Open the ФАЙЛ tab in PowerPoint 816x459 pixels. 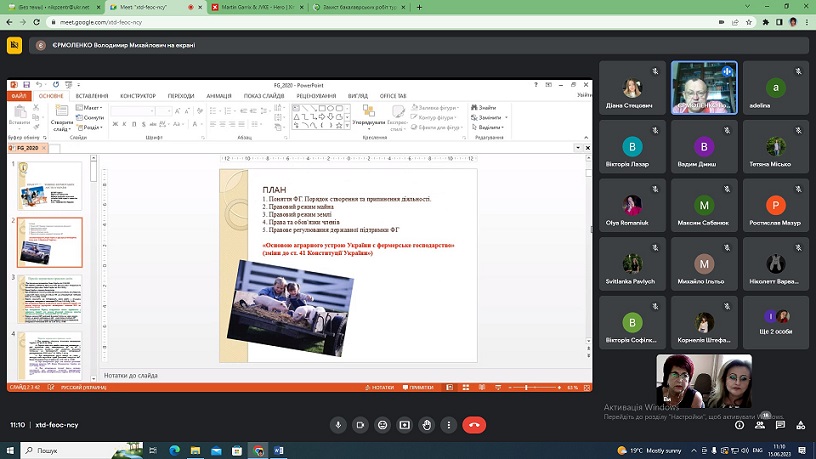tap(19, 96)
